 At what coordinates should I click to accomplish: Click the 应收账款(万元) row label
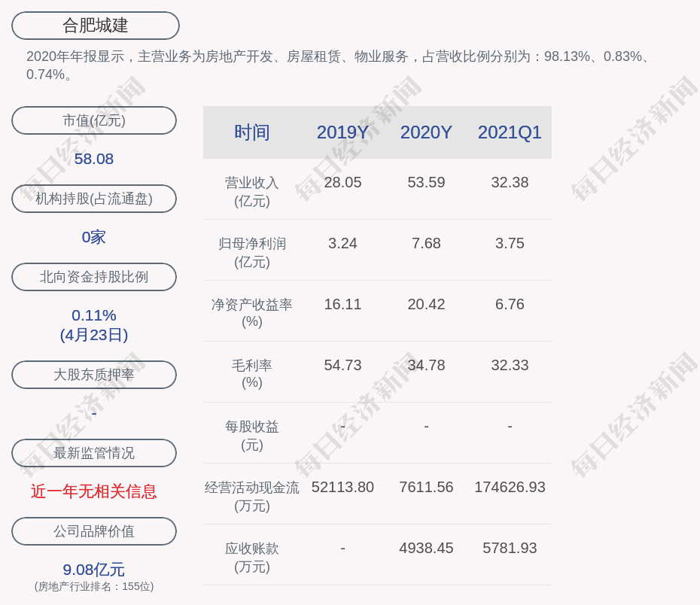click(252, 558)
